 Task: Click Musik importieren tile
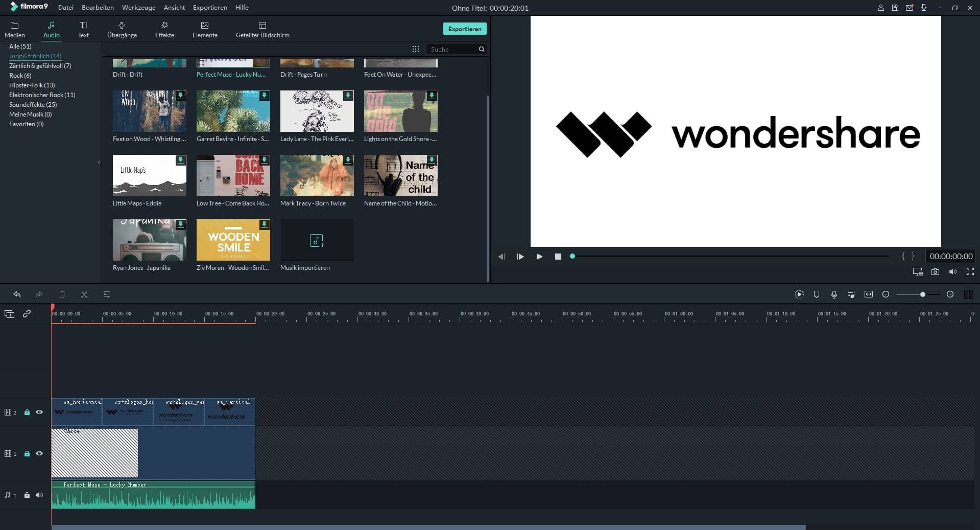(x=317, y=240)
